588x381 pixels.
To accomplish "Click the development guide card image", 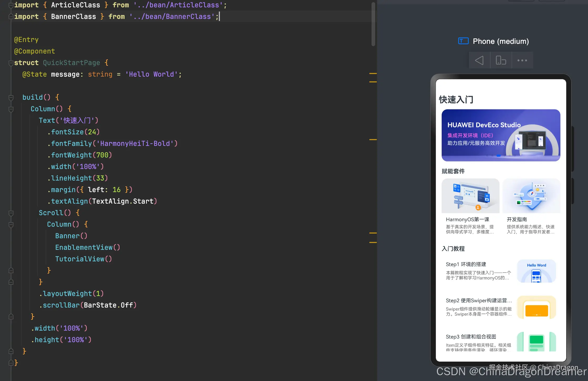I will pyautogui.click(x=531, y=196).
